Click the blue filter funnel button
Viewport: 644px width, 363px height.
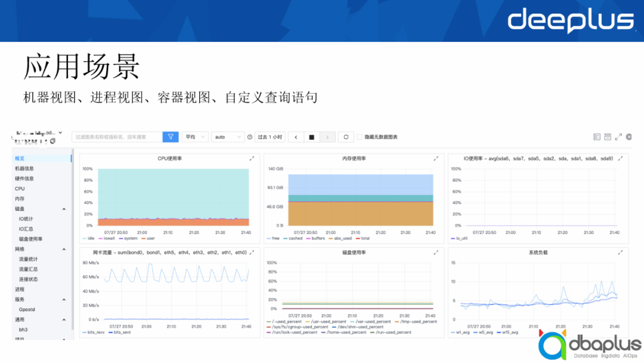171,137
